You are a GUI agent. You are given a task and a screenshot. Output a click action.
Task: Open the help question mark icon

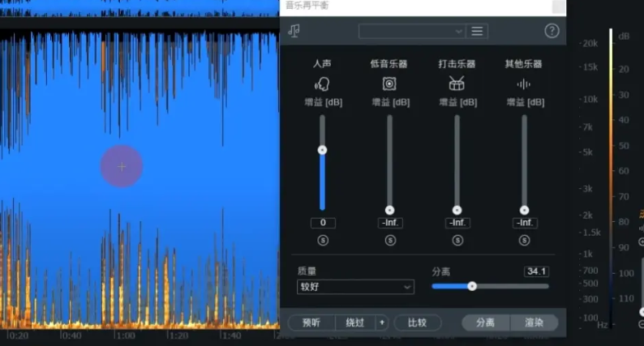pos(552,31)
